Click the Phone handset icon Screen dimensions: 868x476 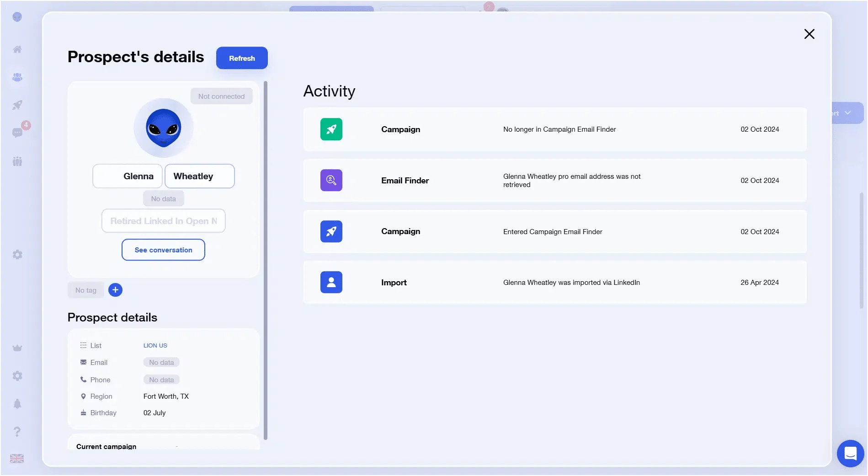[x=83, y=380]
